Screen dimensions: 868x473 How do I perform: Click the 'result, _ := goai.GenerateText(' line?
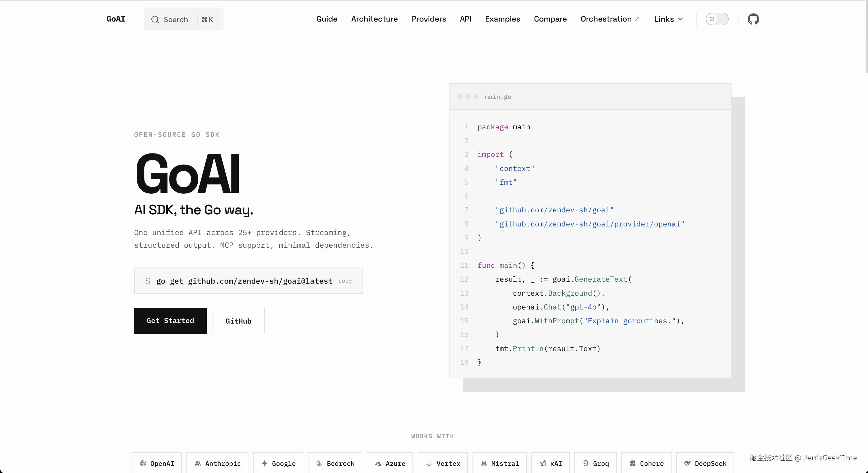(x=563, y=279)
